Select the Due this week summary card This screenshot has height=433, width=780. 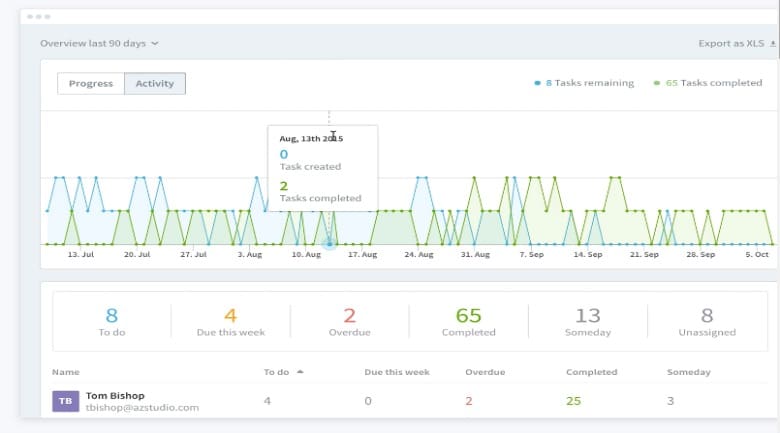coord(230,322)
